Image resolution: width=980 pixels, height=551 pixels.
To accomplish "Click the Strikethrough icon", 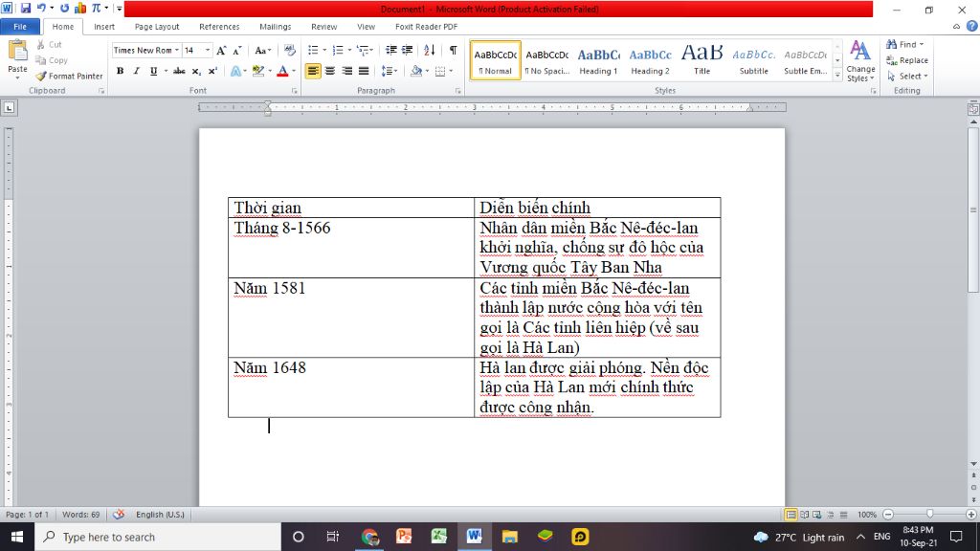I will [179, 71].
